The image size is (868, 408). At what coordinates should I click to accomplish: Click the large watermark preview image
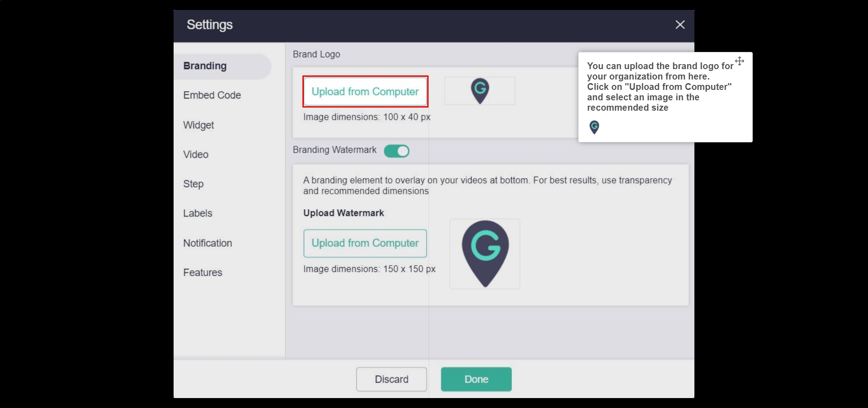(485, 254)
